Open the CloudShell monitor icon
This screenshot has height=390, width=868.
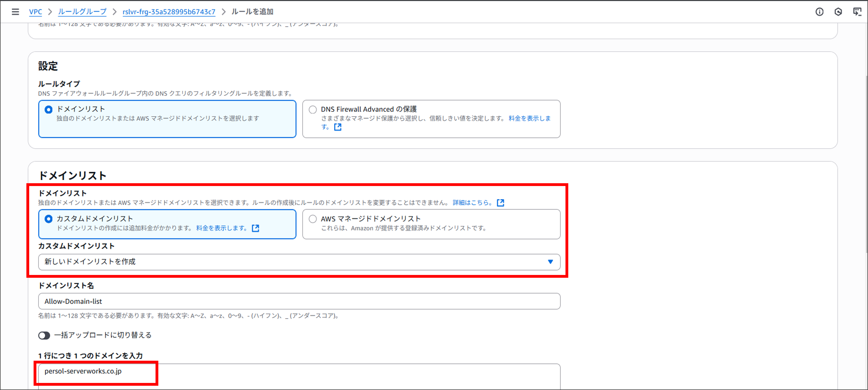[857, 12]
